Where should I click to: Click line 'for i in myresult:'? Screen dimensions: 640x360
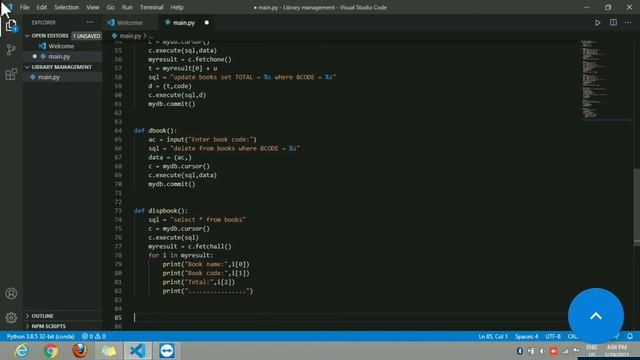[181, 256]
